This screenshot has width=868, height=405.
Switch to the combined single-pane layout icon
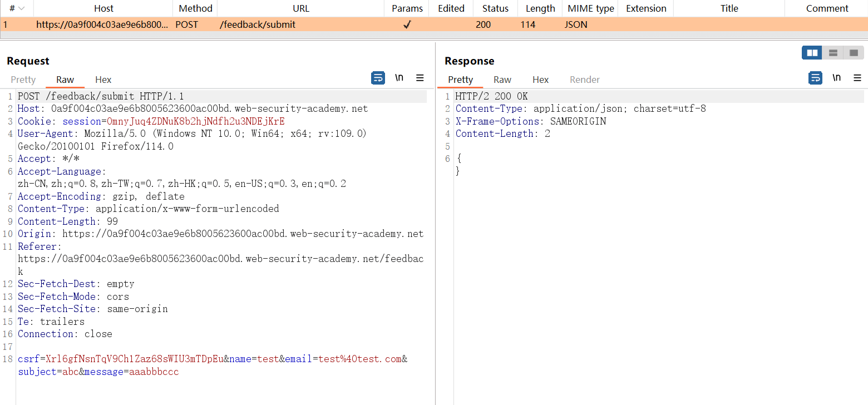(854, 53)
